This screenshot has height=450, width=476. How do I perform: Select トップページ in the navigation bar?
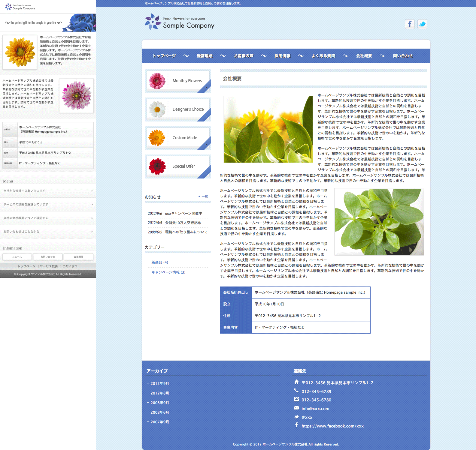[x=164, y=56]
